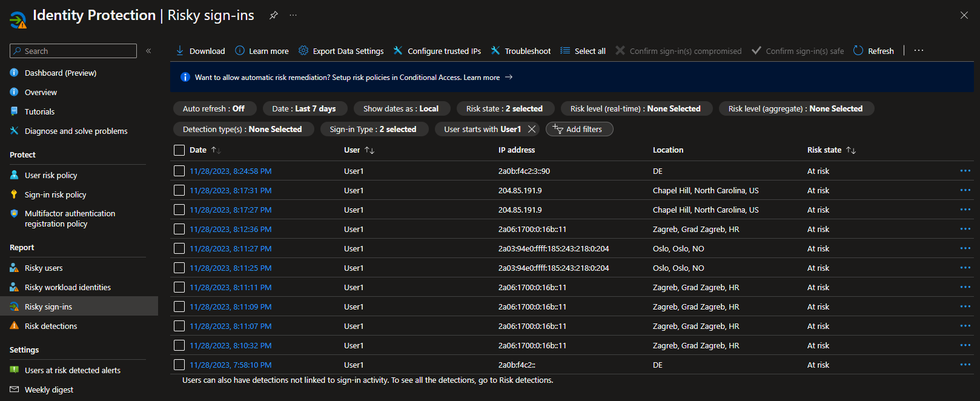Open the Users at risk detected alerts icon

click(x=15, y=370)
